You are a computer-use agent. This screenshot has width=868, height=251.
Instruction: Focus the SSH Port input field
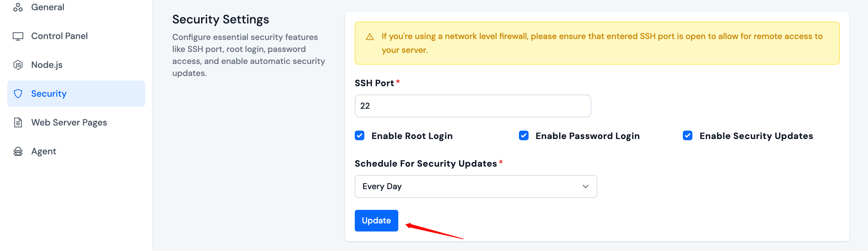(x=473, y=106)
